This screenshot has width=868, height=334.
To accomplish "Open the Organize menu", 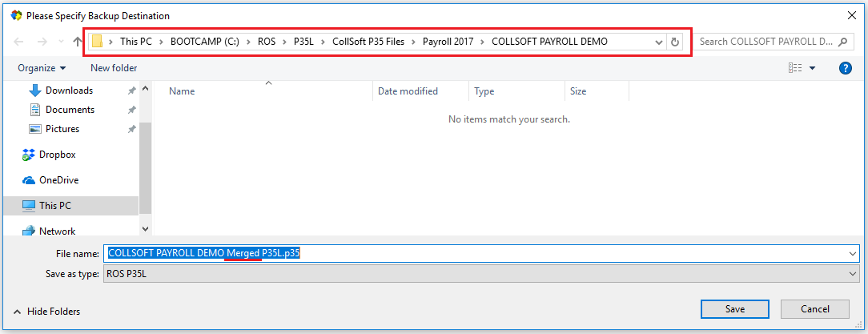I will click(42, 68).
